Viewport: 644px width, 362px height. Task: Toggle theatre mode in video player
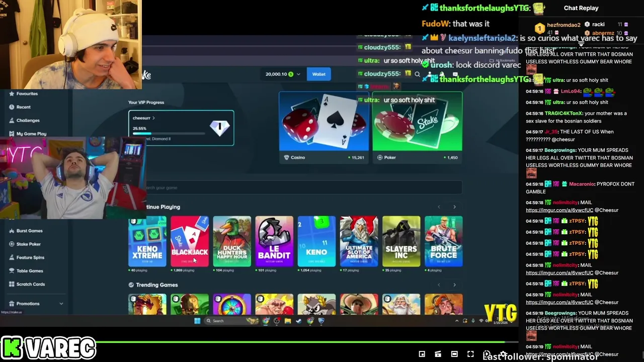(454, 354)
